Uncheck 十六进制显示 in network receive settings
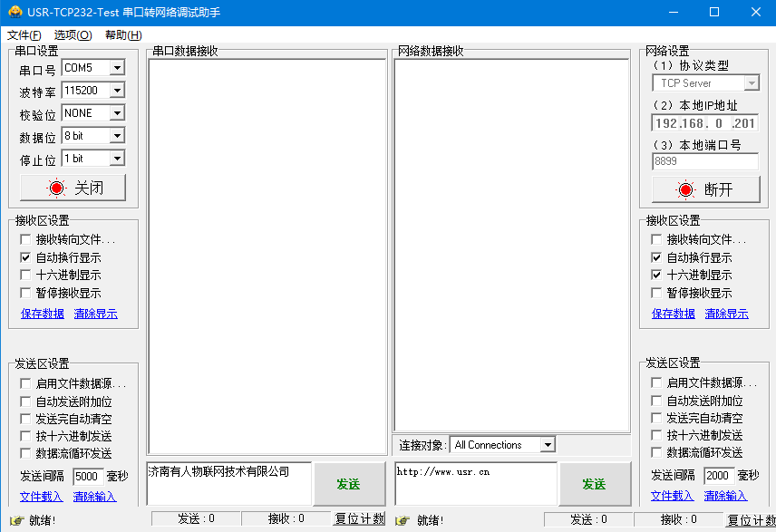Screen dimensions: 776x532 (657, 275)
